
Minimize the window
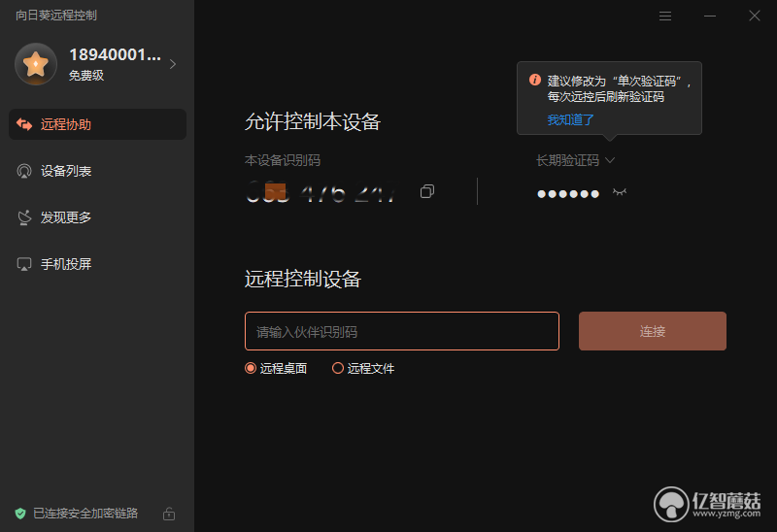pos(710,17)
